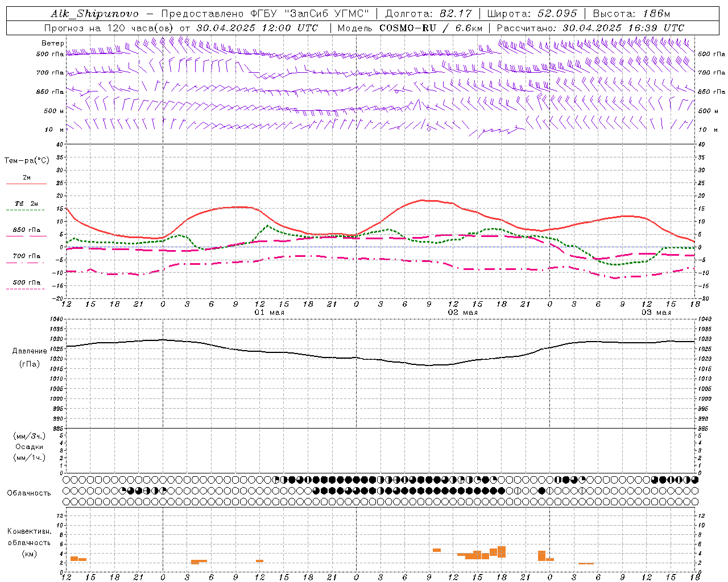This screenshot has height=582, width=728.
Task: Click the Ветер panel label
Action: pyautogui.click(x=53, y=43)
